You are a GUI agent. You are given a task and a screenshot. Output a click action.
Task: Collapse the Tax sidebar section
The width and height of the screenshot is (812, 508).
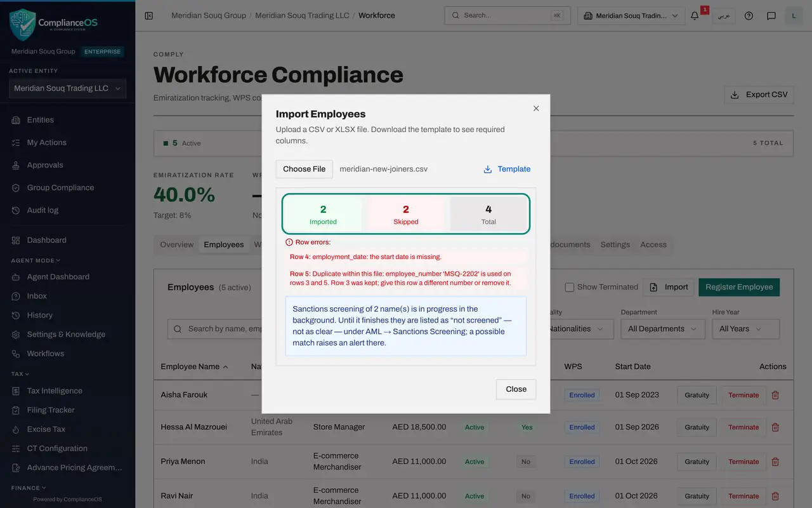(20, 374)
